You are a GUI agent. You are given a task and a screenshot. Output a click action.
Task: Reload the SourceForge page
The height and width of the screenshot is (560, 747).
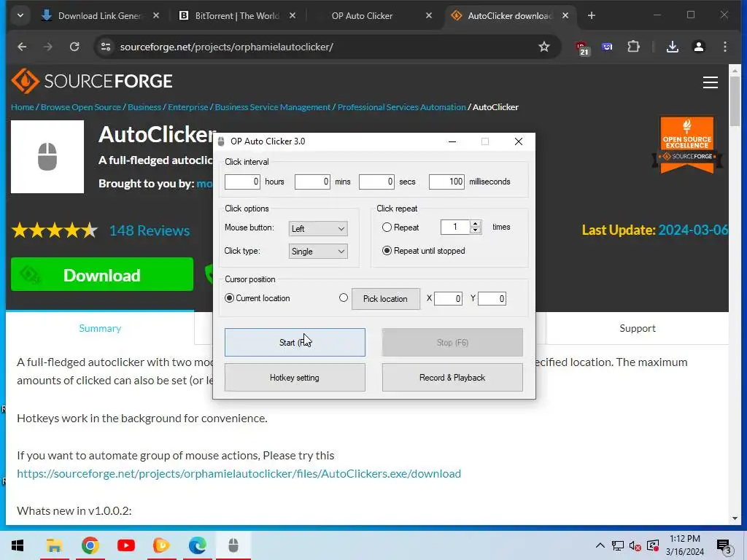74,47
